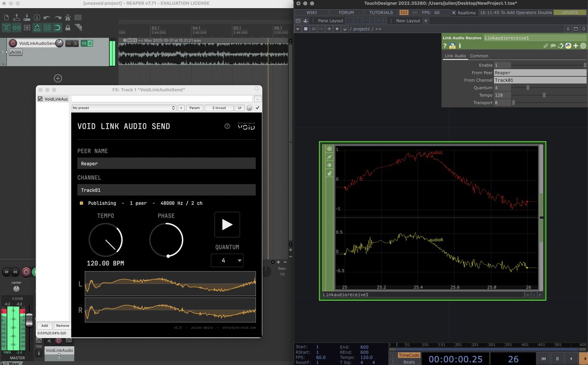Toggle the metronome icon in REAPER
Viewport: 588px width, 365px height.
point(68,18)
